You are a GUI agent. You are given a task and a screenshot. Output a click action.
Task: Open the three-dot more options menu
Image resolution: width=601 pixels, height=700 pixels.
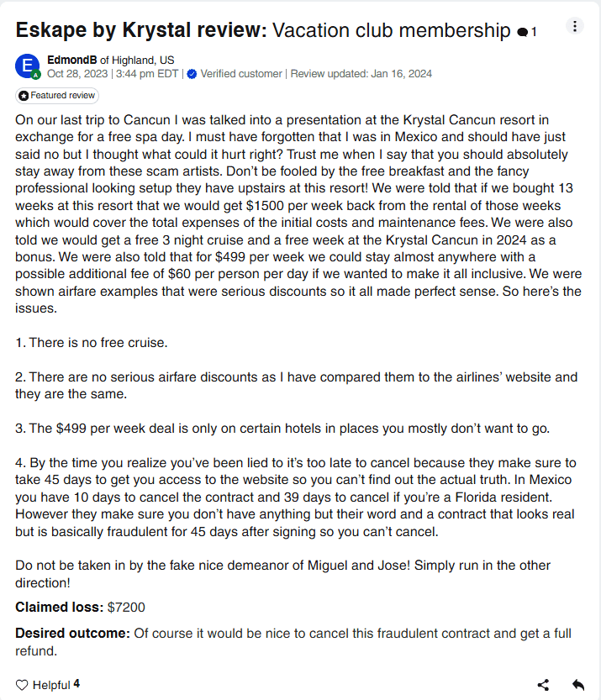tap(575, 26)
